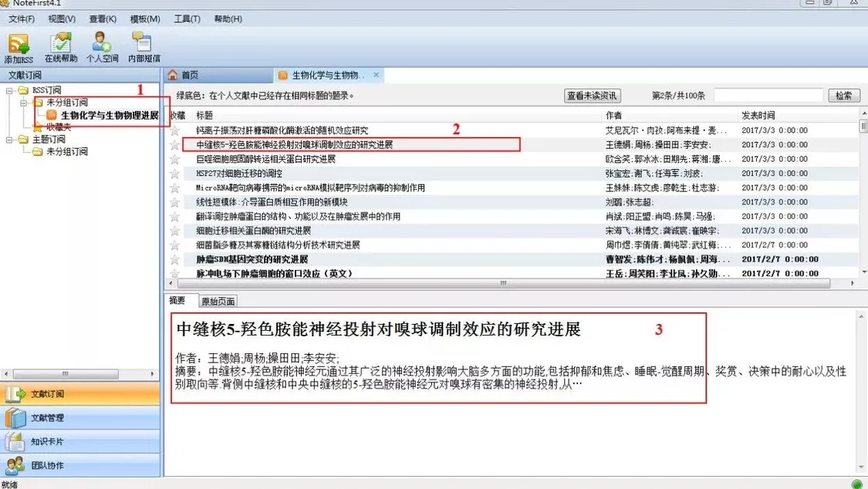Collapse the 未分组订阅 node under RSS订阅
Image resolution: width=868 pixels, height=489 pixels.
pyautogui.click(x=24, y=103)
